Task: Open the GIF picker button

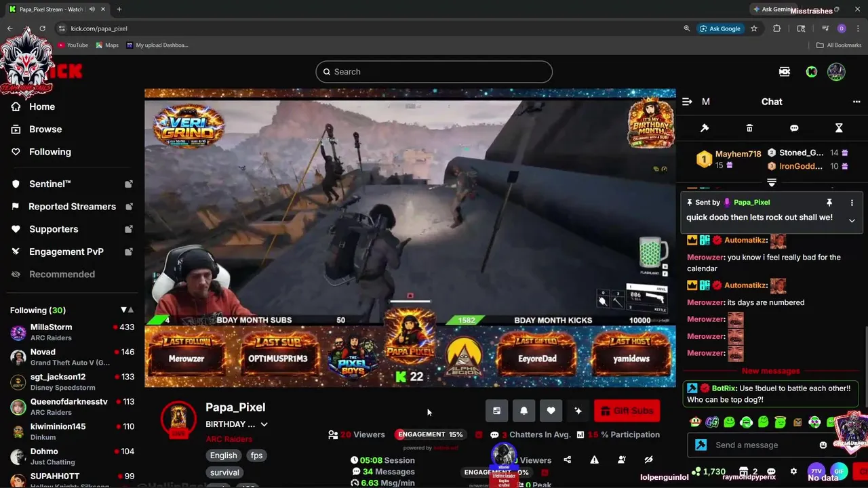Action: click(840, 471)
